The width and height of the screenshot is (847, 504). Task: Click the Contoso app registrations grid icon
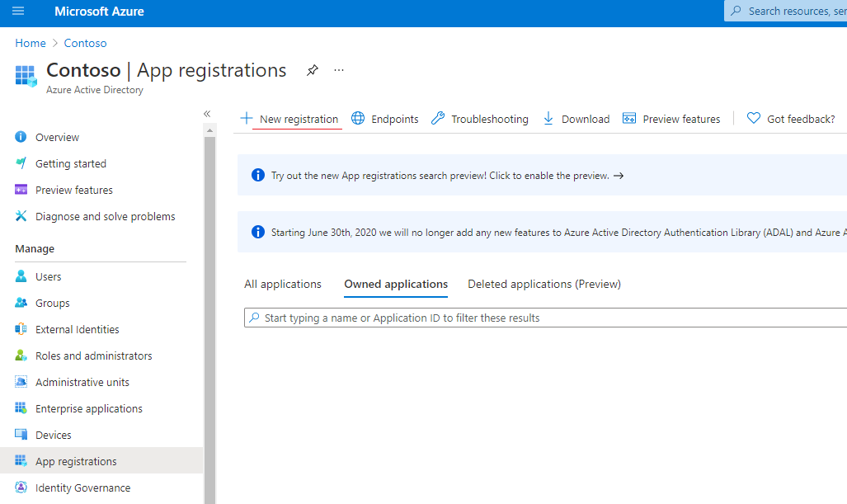(x=26, y=76)
